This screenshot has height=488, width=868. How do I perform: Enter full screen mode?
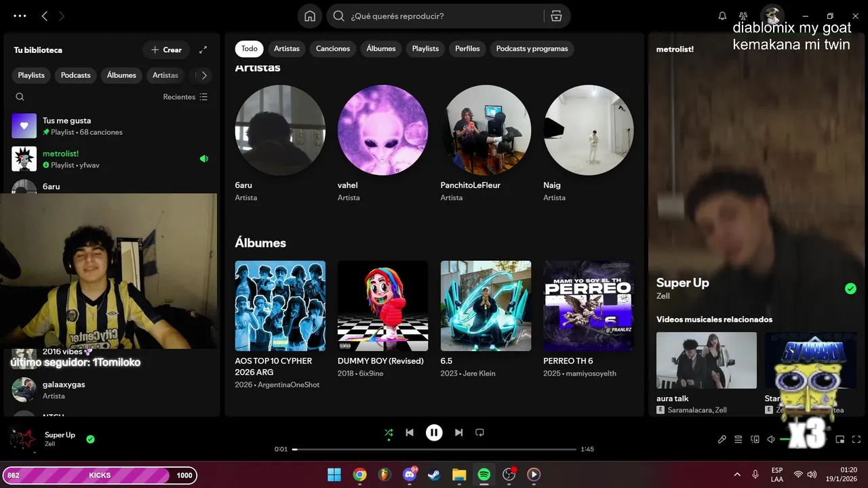[856, 439]
